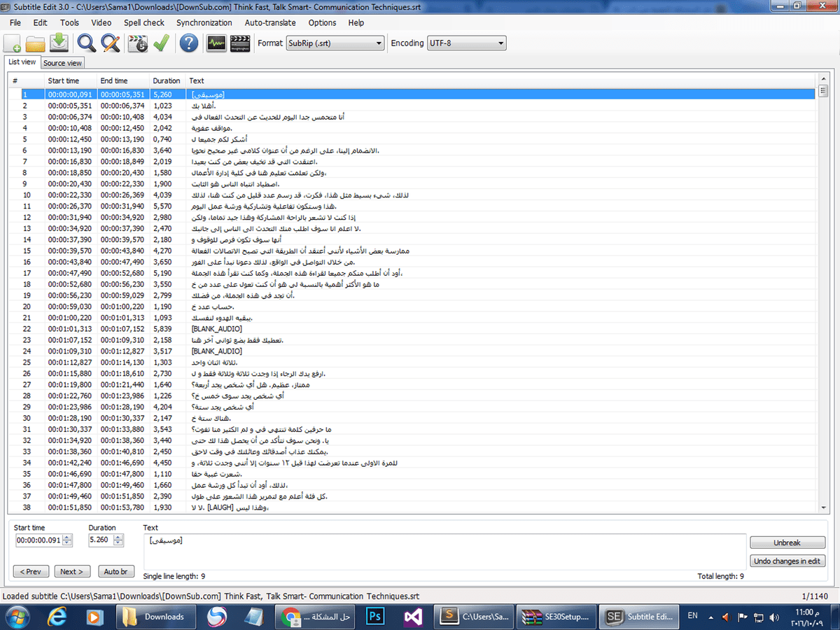This screenshot has height=630, width=840.
Task: Click the Start time input field
Action: click(39, 540)
